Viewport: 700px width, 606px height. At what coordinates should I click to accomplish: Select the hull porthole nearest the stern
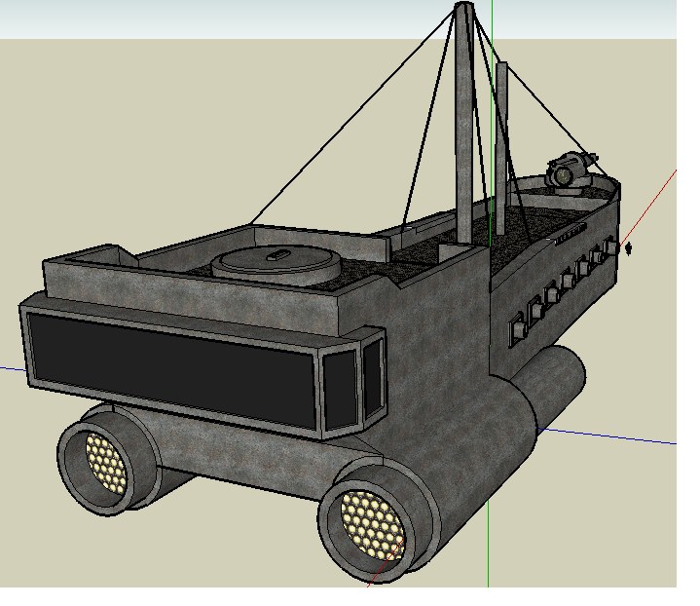pyautogui.click(x=611, y=250)
